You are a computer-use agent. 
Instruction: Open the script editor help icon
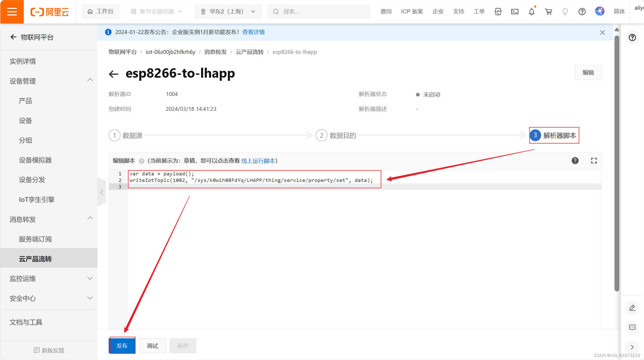(x=575, y=161)
